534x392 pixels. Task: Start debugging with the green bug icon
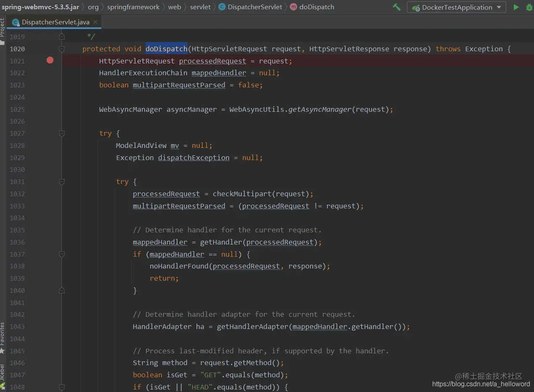click(x=529, y=7)
